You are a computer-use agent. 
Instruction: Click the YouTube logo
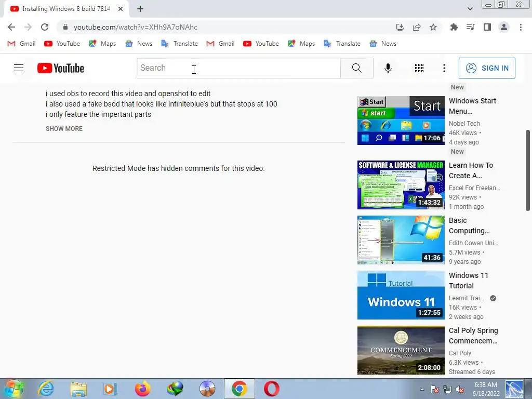click(x=61, y=68)
